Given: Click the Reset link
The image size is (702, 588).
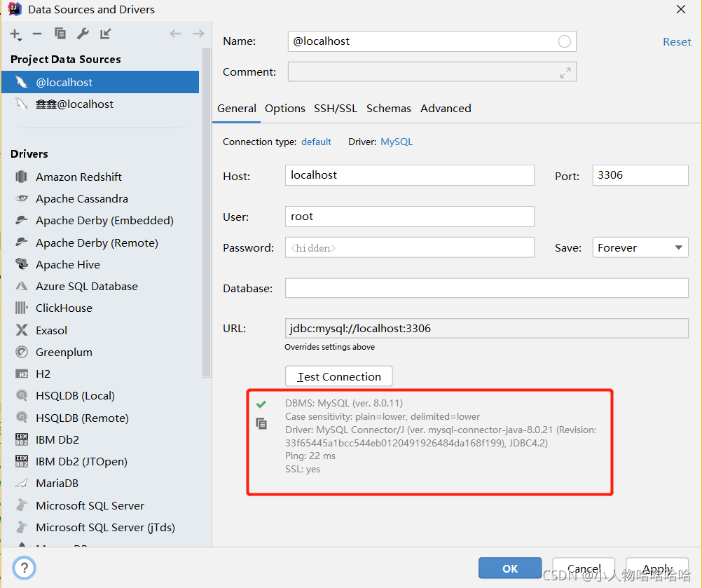Looking at the screenshot, I should pyautogui.click(x=677, y=41).
